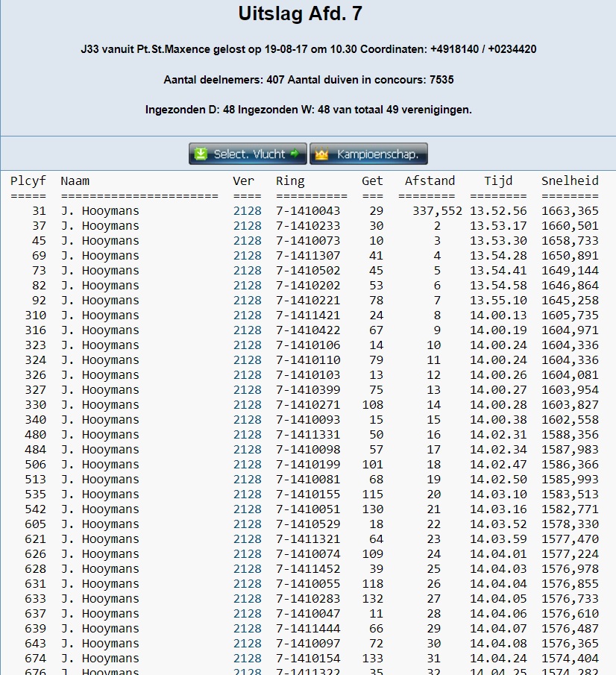Open the 2128 link for ring 7-1410199
This screenshot has width=616, height=675.
point(248,465)
